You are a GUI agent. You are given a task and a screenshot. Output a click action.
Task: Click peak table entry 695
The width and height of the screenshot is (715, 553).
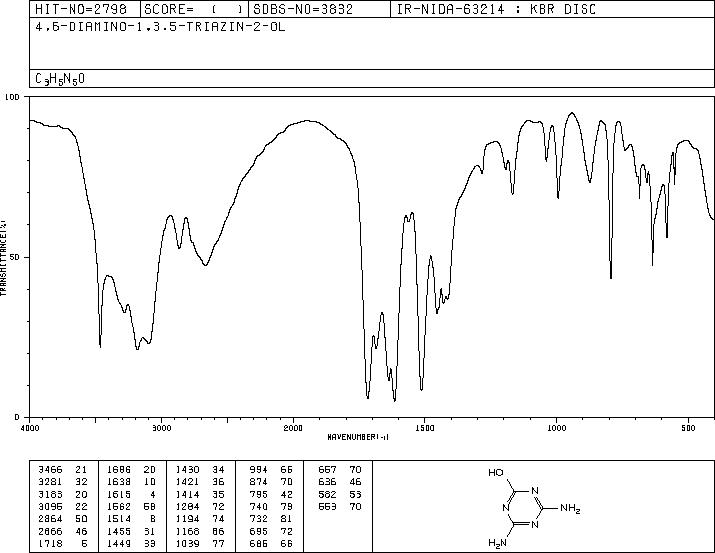(259, 531)
